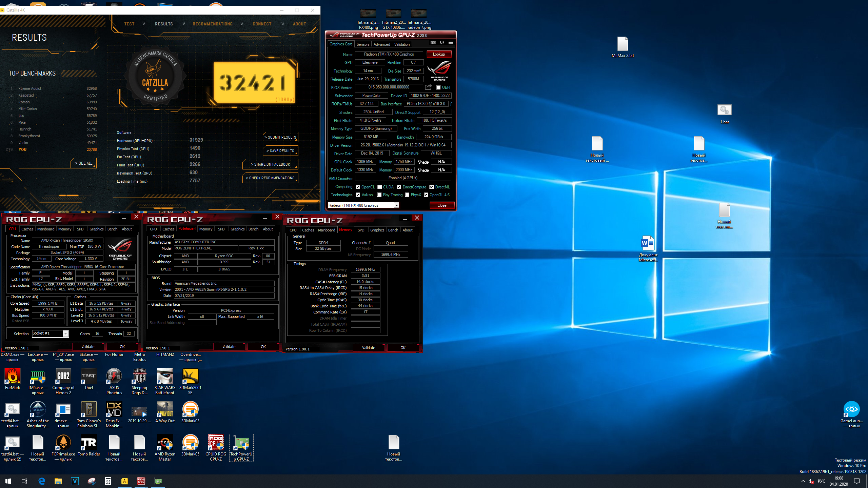This screenshot has height=488, width=868.
Task: Open Ashes of the Singularity icon
Action: pyautogui.click(x=38, y=415)
